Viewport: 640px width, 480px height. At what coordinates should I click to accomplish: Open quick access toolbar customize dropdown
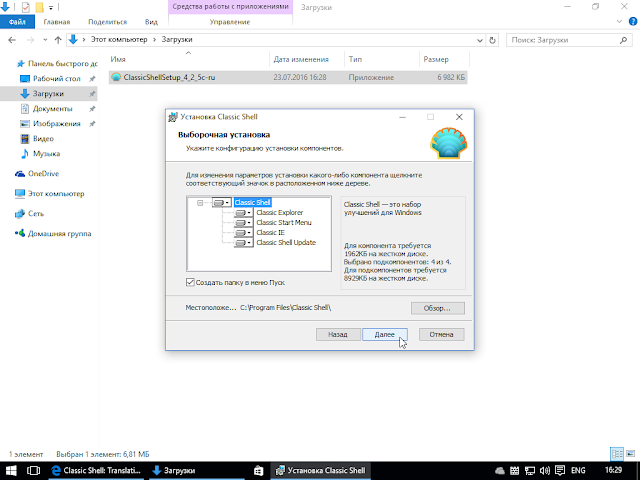click(x=51, y=7)
